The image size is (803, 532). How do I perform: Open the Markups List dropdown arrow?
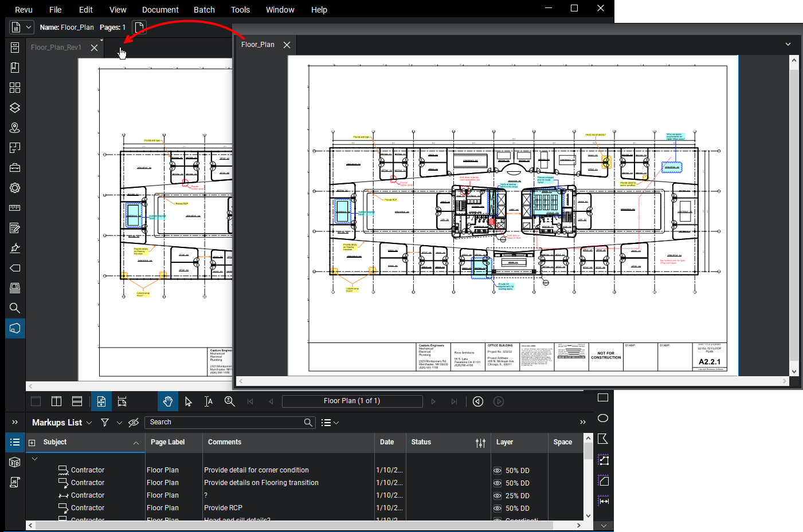89,423
